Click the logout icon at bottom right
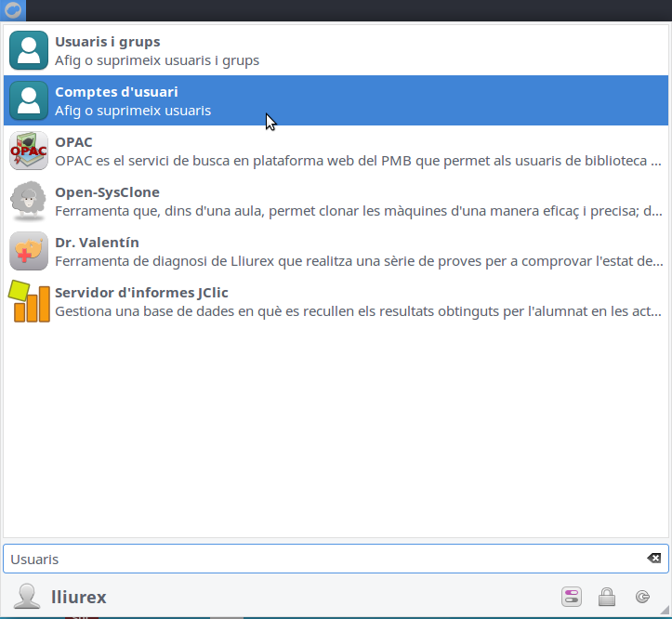Image resolution: width=672 pixels, height=619 pixels. tap(642, 597)
